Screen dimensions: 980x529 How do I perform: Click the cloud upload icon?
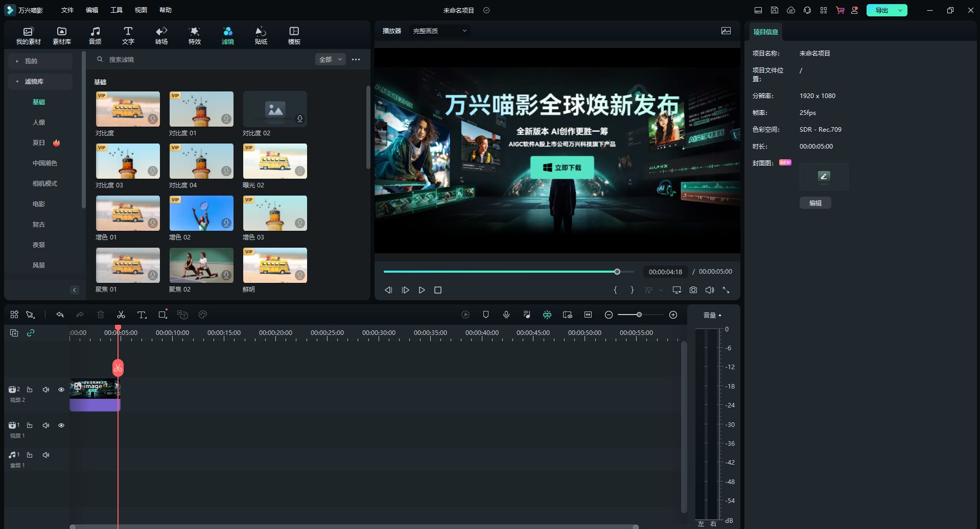click(791, 10)
